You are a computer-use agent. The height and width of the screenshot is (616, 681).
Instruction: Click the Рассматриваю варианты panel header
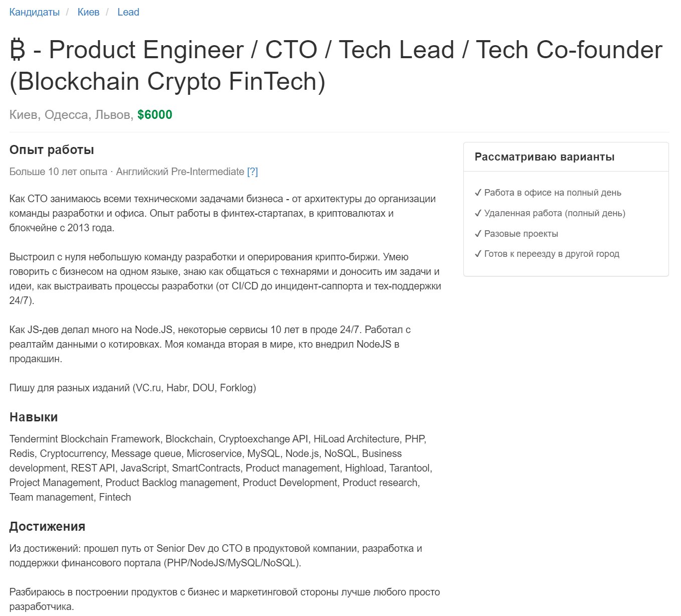coord(566,157)
